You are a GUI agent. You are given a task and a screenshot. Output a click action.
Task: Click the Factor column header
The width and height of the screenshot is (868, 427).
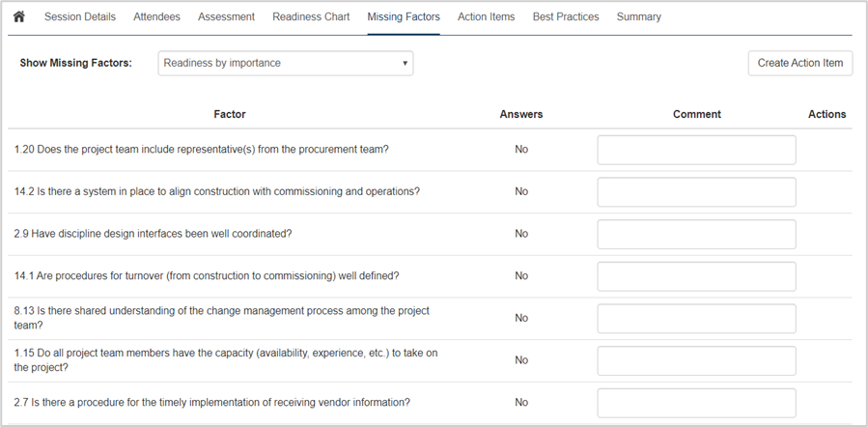coord(230,114)
